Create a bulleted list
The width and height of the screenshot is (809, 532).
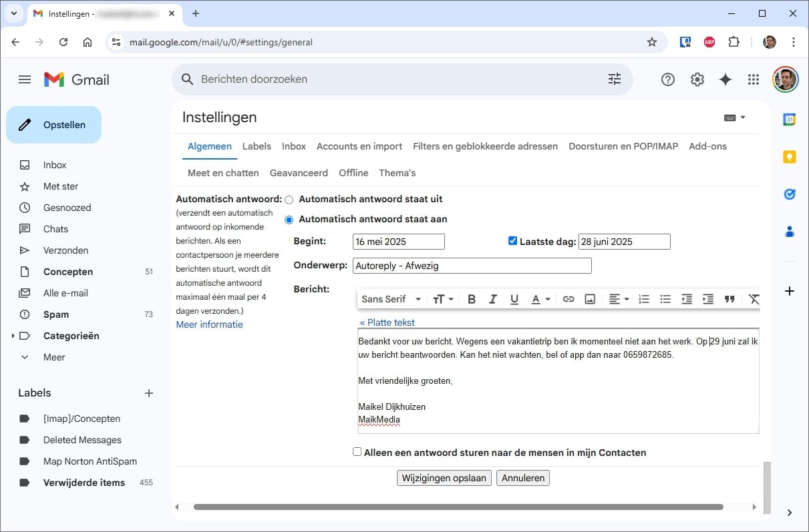[x=665, y=300]
